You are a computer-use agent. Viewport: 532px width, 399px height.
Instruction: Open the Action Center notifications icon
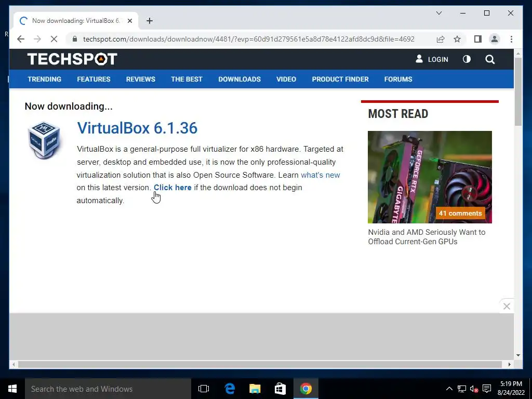(x=487, y=389)
